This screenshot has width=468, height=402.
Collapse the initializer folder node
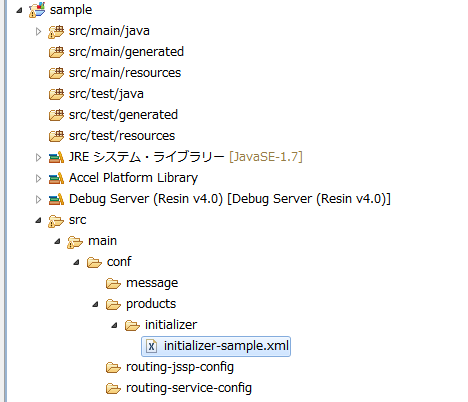tap(114, 325)
